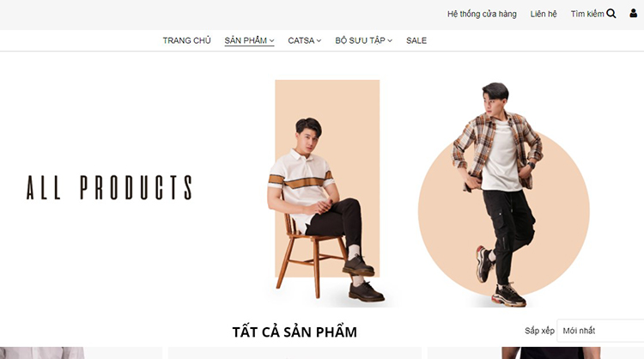This screenshot has height=359, width=644.
Task: Select the SẢN PHẨM menu label
Action: tap(246, 40)
